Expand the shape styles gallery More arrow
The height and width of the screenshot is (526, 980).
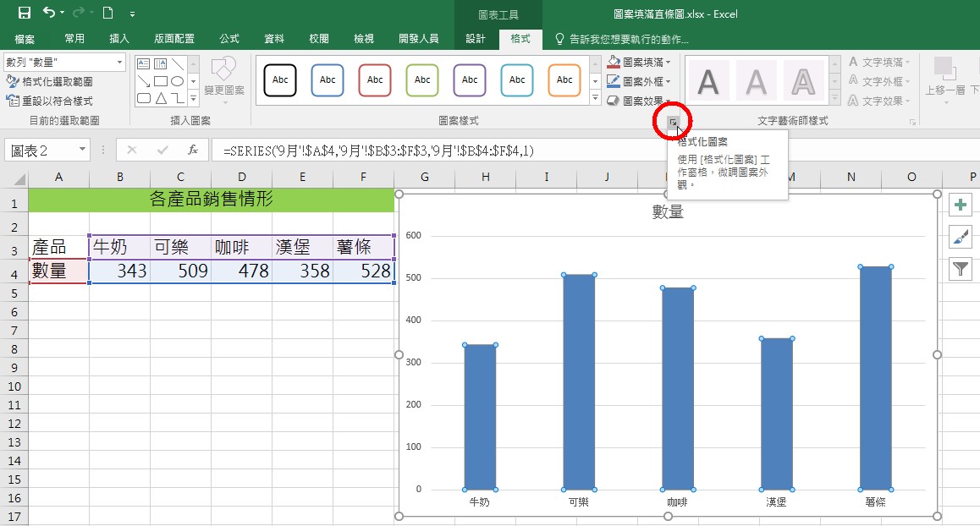click(595, 98)
